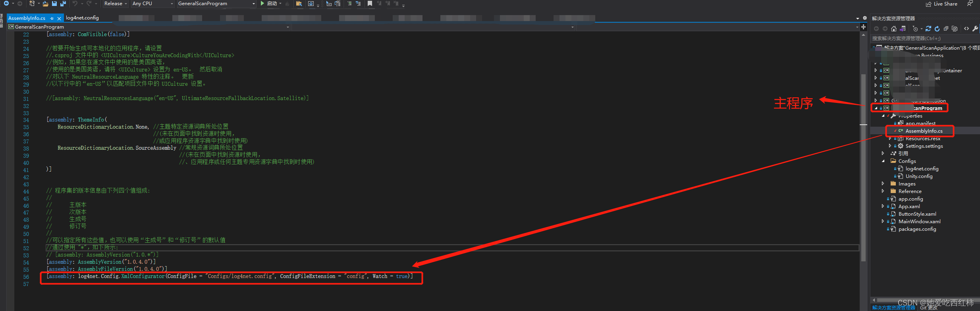980x311 pixels.
Task: Click the View Code angle-brackets icon
Action: click(966, 29)
